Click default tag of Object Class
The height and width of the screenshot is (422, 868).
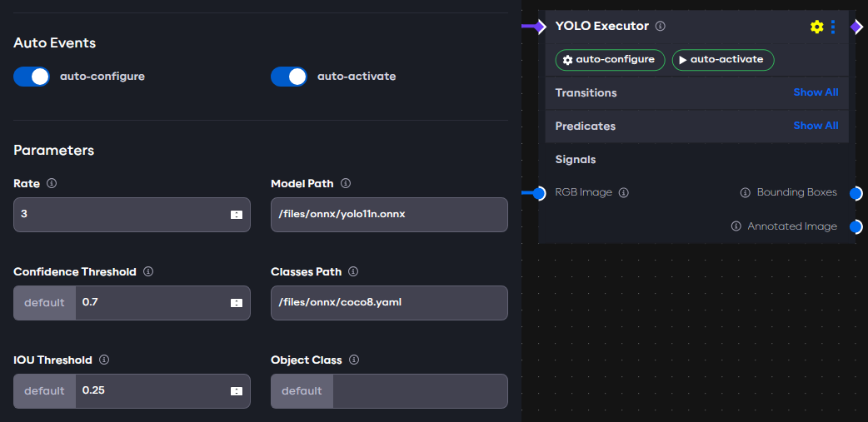302,391
